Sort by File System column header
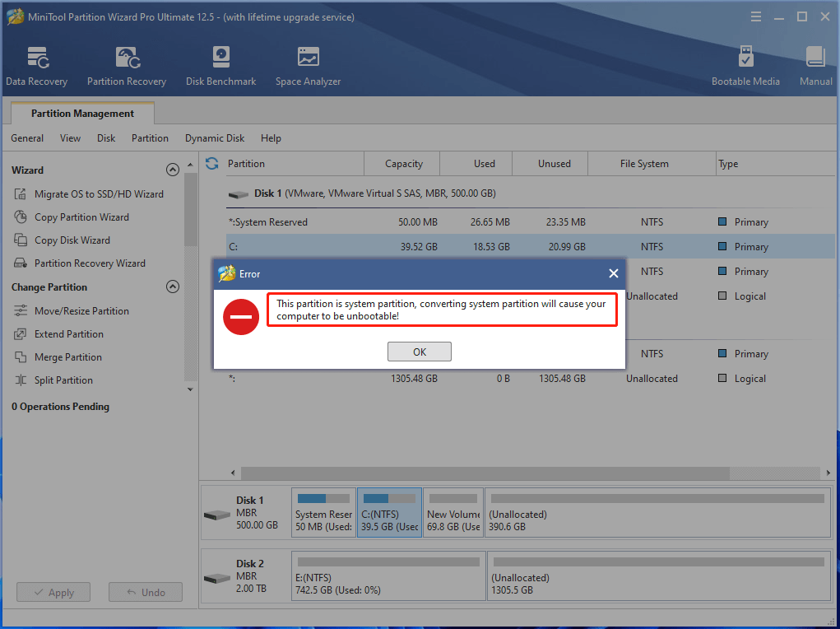This screenshot has height=629, width=840. pos(652,164)
